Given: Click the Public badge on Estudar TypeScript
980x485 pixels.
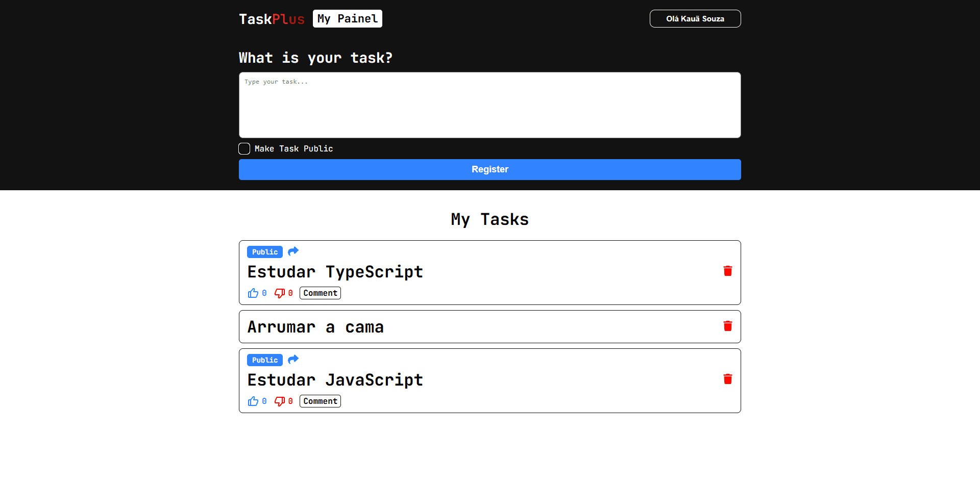Looking at the screenshot, I should coord(265,252).
